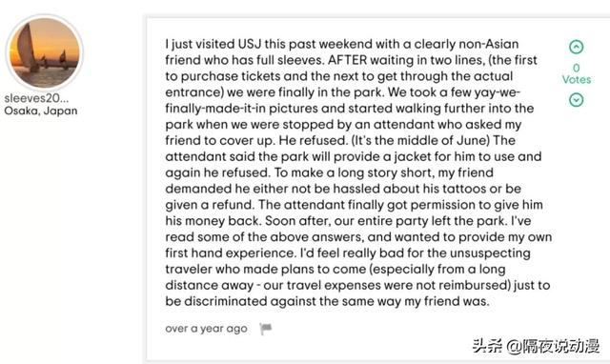Viewport: 610px width, 364px height.
Task: Open the sleeves20... user profile name
Action: tap(36, 98)
